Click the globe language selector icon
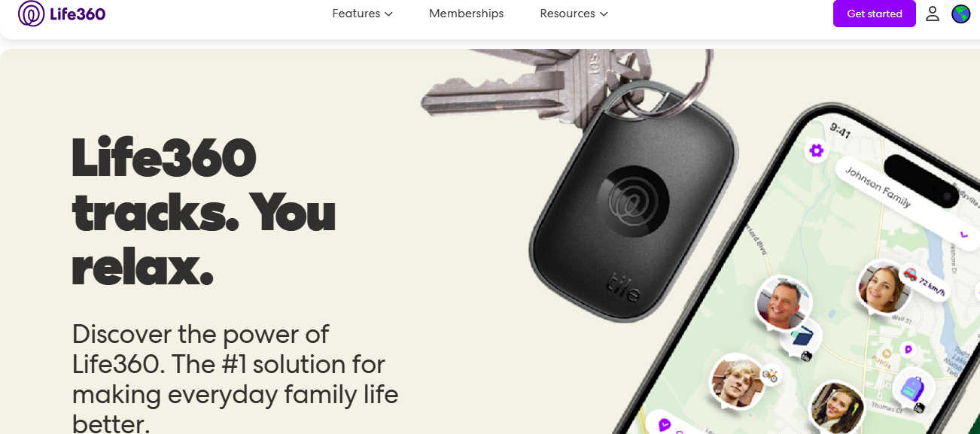The image size is (980, 434). pyautogui.click(x=961, y=14)
